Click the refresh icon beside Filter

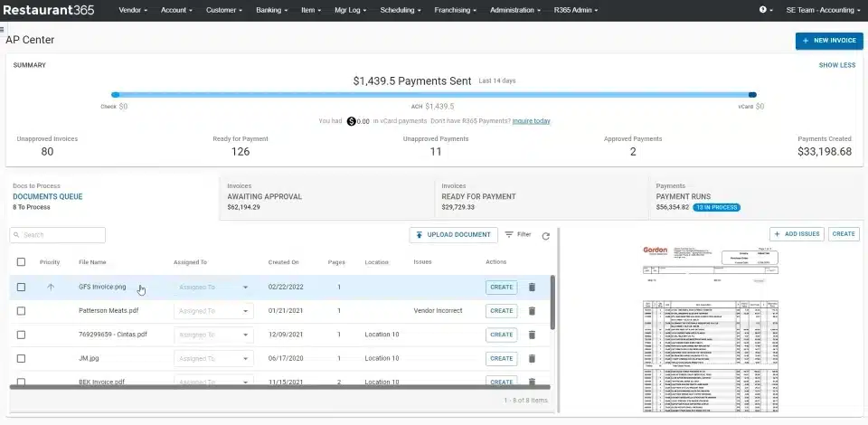tap(545, 236)
